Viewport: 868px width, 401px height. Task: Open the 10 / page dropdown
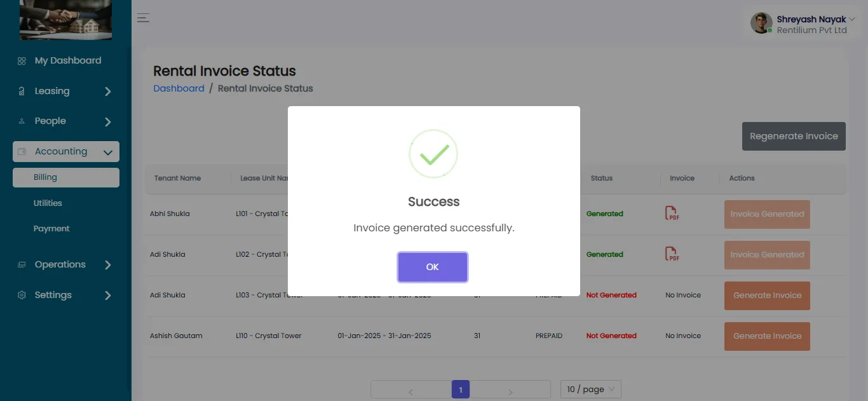pos(590,389)
